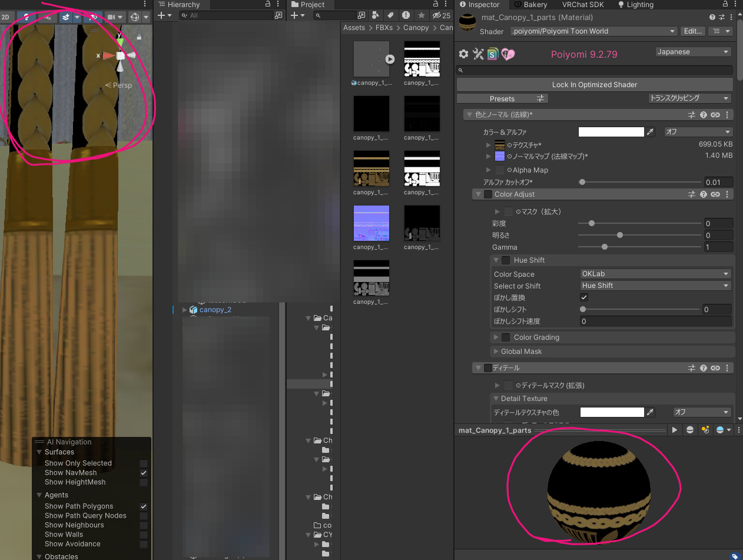Open the Japanese language dropdown
The width and height of the screenshot is (743, 560).
pos(694,52)
